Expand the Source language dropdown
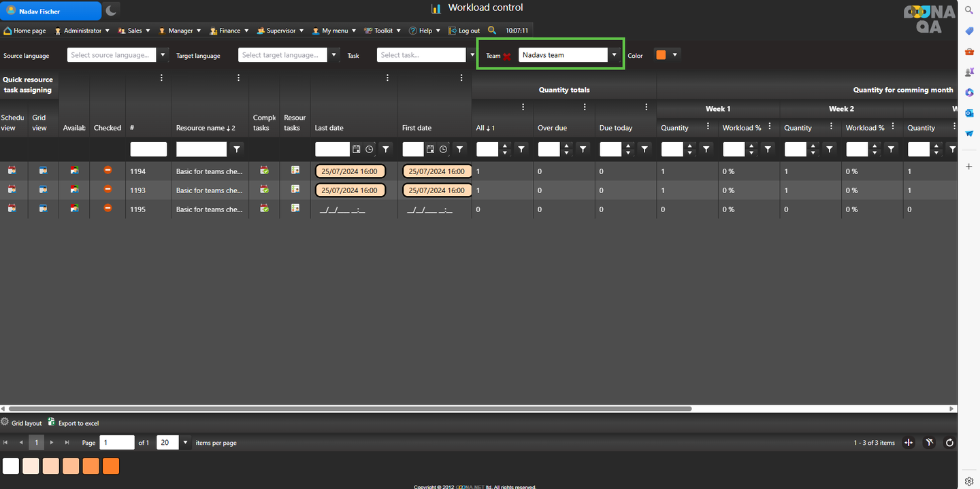 163,55
